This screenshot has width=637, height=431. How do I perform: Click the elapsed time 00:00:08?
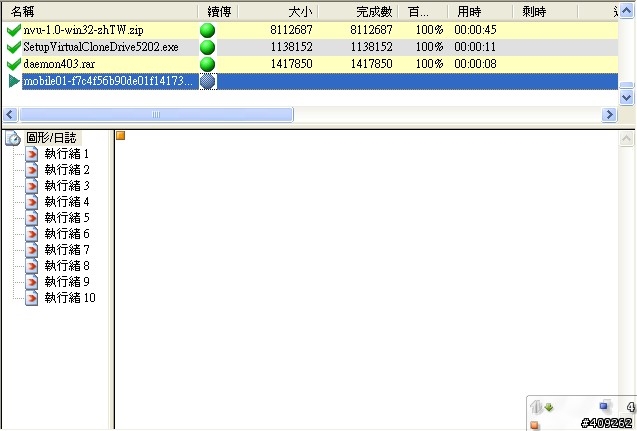pyautogui.click(x=475, y=64)
